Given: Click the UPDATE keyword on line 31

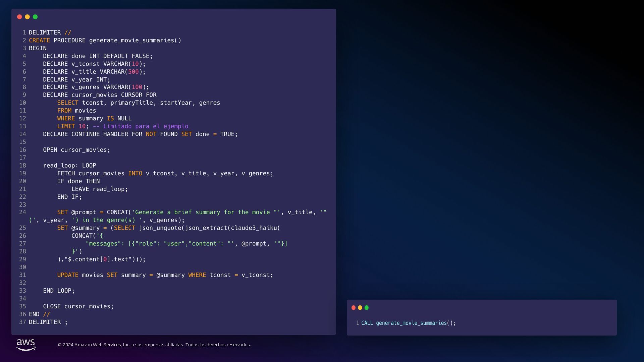Looking at the screenshot, I should pos(68,275).
